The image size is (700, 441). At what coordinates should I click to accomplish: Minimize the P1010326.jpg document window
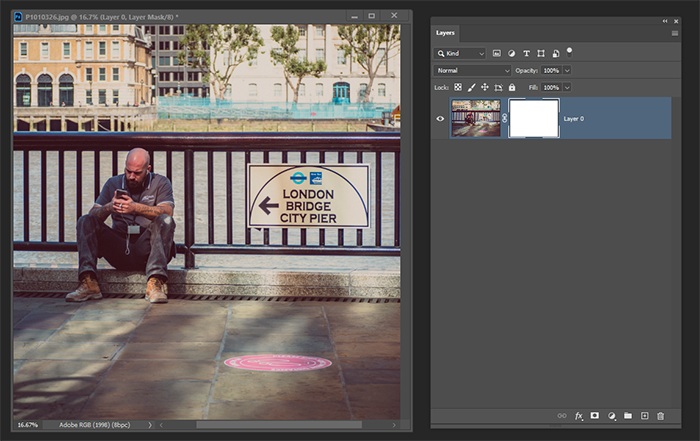tap(354, 16)
